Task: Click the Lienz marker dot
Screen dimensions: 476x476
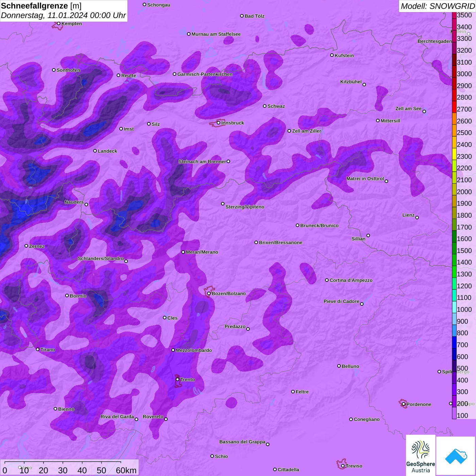Action: 417,218
